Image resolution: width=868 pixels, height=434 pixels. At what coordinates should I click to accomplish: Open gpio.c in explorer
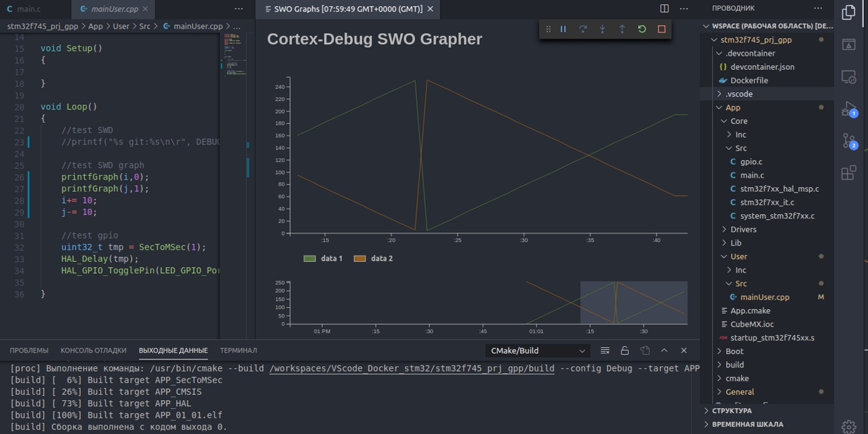click(x=767, y=161)
